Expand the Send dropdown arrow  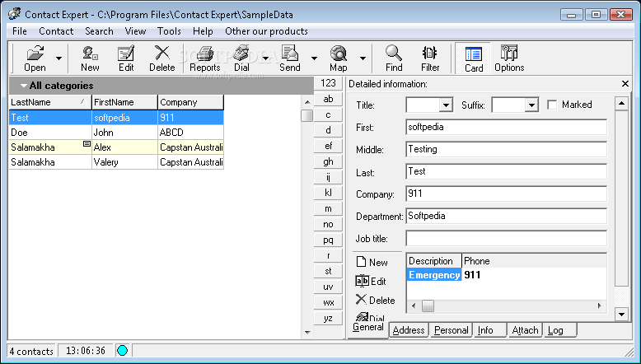tap(314, 58)
